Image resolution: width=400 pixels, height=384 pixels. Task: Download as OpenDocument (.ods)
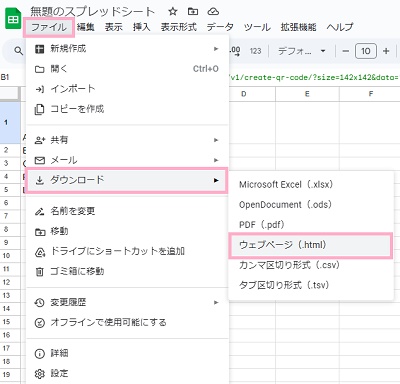click(x=311, y=205)
